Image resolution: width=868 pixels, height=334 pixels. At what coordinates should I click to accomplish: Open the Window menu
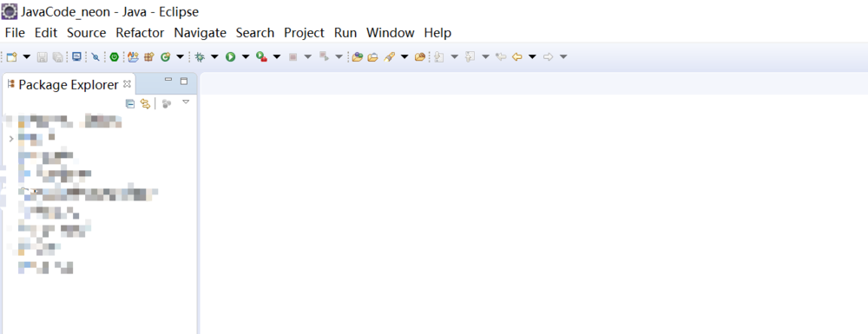pyautogui.click(x=391, y=33)
